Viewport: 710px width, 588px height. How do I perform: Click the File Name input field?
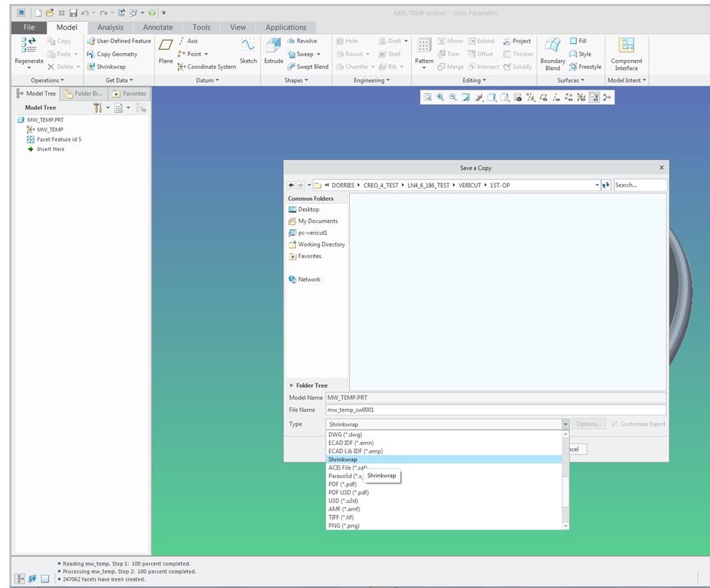point(496,410)
